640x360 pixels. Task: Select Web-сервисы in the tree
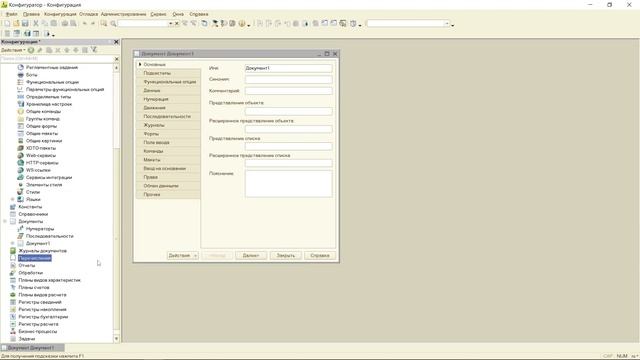pos(41,156)
